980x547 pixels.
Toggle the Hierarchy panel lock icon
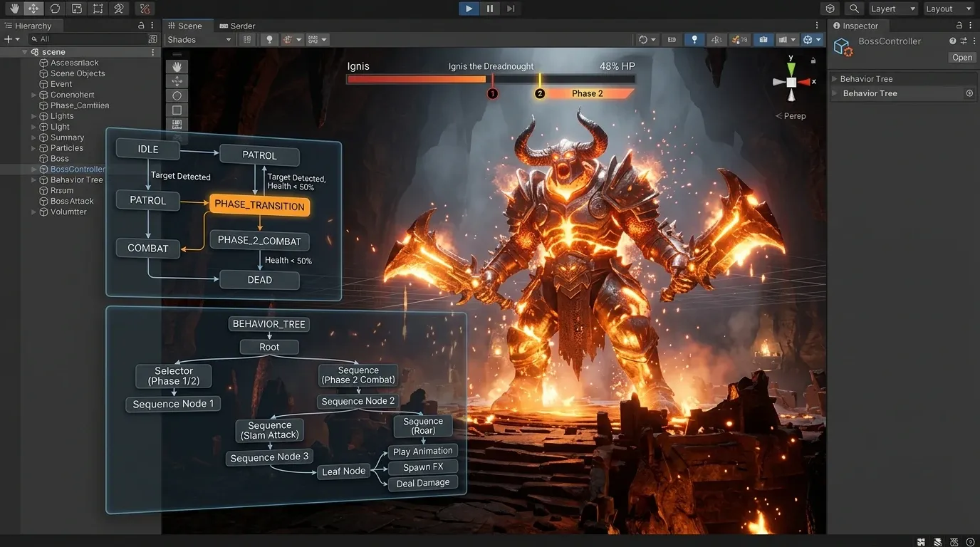pos(141,26)
